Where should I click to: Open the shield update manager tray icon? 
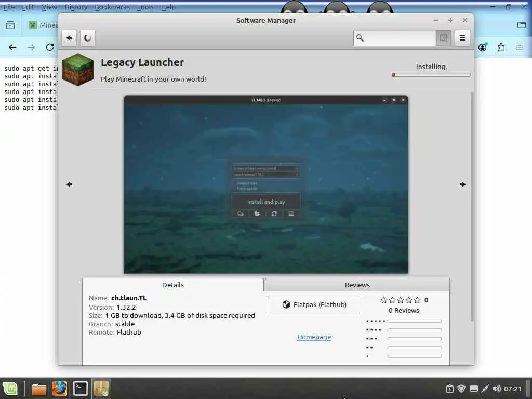[x=461, y=389]
